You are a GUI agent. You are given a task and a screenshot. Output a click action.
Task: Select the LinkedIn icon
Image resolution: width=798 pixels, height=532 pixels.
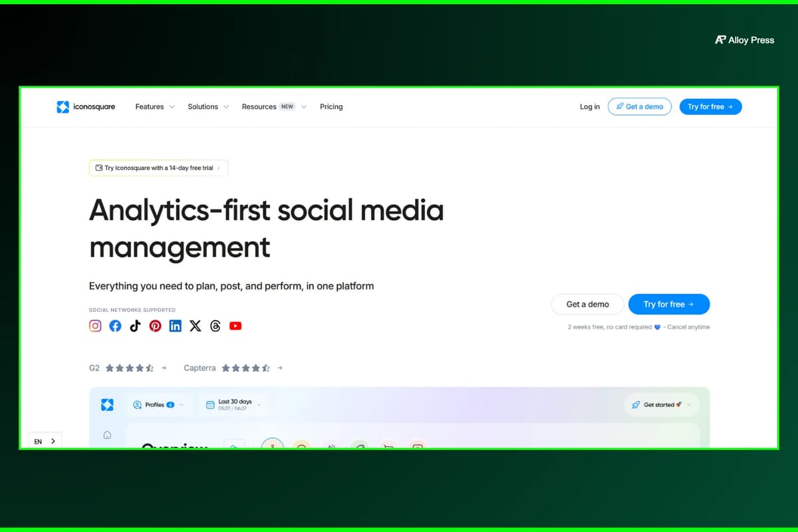(175, 326)
